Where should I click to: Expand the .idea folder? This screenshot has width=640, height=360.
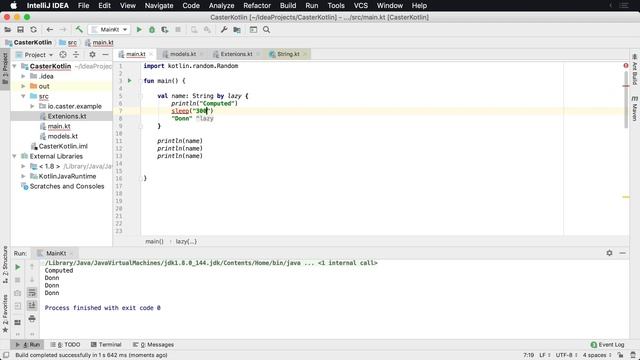[23, 76]
